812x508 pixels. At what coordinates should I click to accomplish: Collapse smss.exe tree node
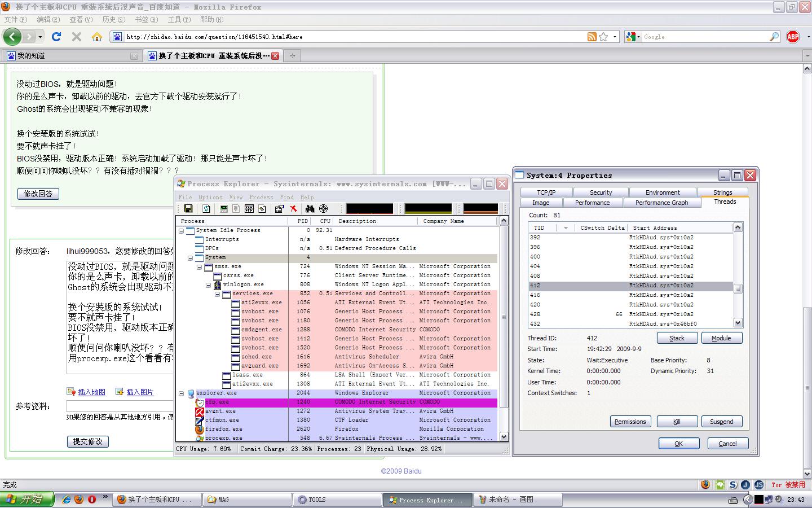click(x=199, y=266)
